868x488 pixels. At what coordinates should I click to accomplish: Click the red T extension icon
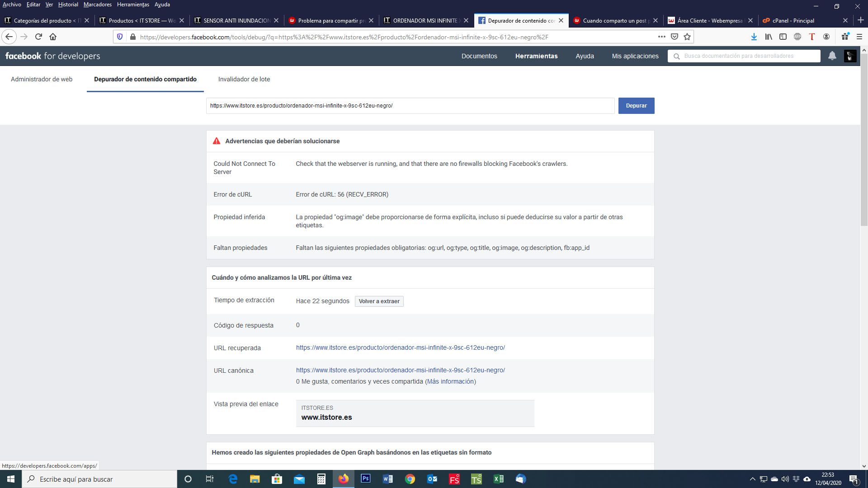pos(812,37)
